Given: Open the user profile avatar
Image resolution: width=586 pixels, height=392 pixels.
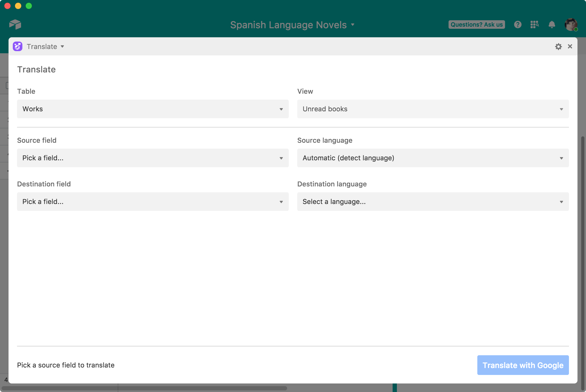Looking at the screenshot, I should (571, 24).
